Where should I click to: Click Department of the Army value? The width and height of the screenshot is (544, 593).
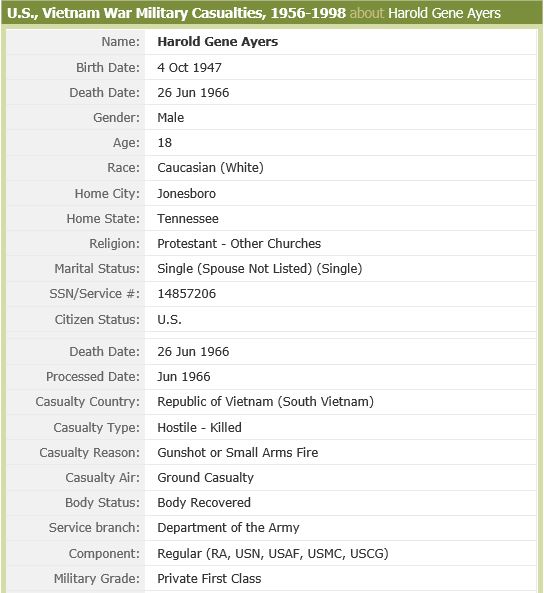point(228,528)
